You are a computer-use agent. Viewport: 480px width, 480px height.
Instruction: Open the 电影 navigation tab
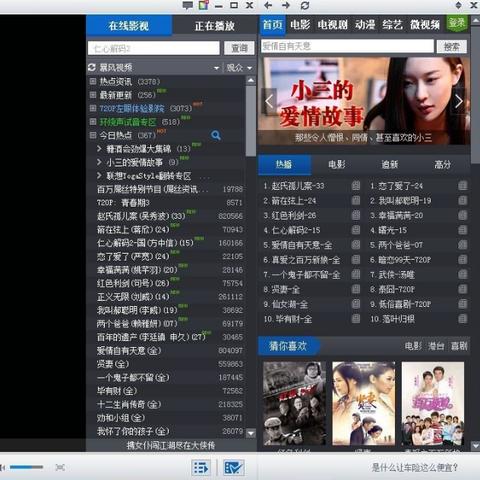click(300, 25)
